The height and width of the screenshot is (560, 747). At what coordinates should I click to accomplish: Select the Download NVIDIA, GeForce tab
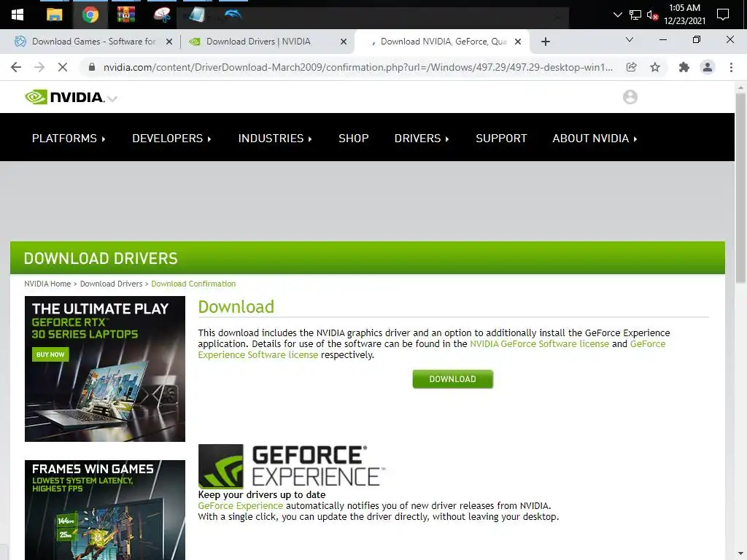(x=443, y=42)
